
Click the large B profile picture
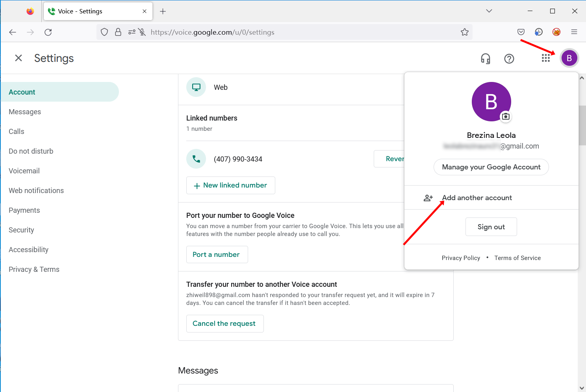[491, 102]
